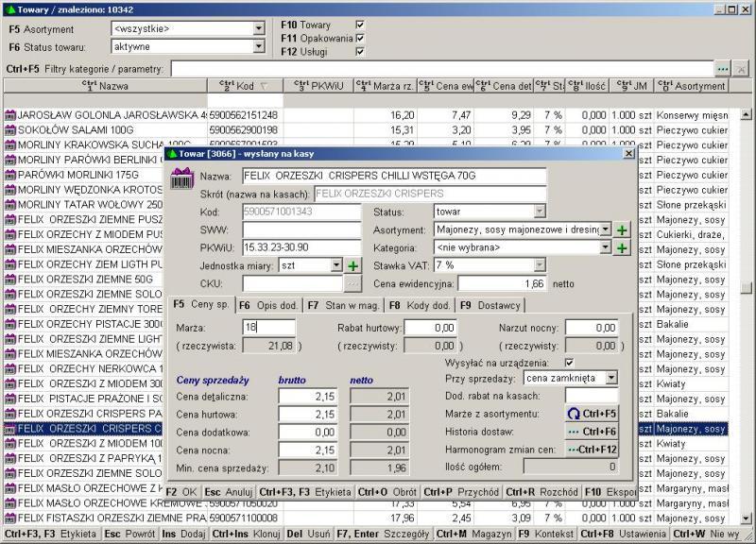The width and height of the screenshot is (756, 544).
Task: Click the Ctrl+M Magazyn button
Action: click(474, 535)
